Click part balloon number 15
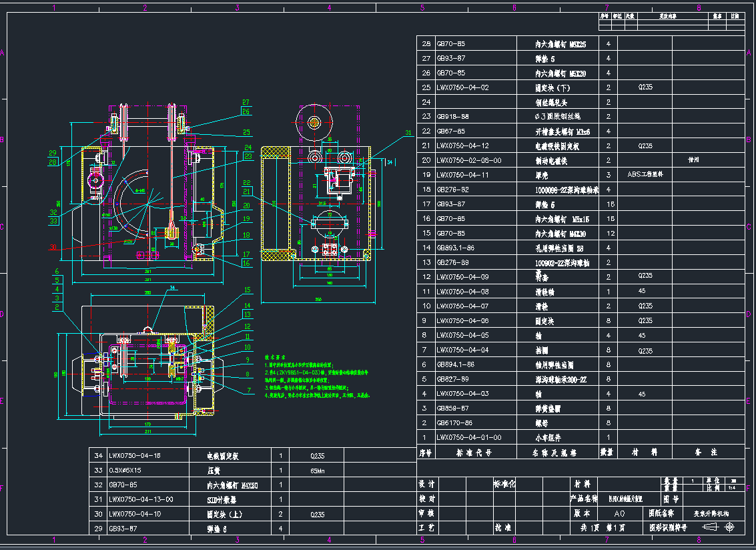Image resolution: width=756 pixels, height=550 pixels. click(x=247, y=290)
